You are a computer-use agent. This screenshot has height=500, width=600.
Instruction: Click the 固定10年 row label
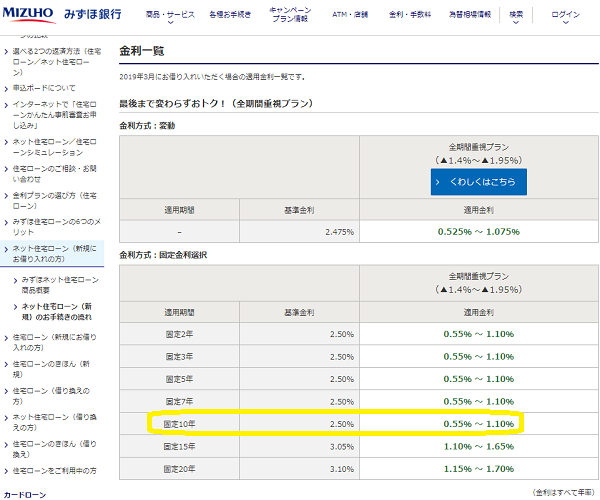(x=179, y=424)
